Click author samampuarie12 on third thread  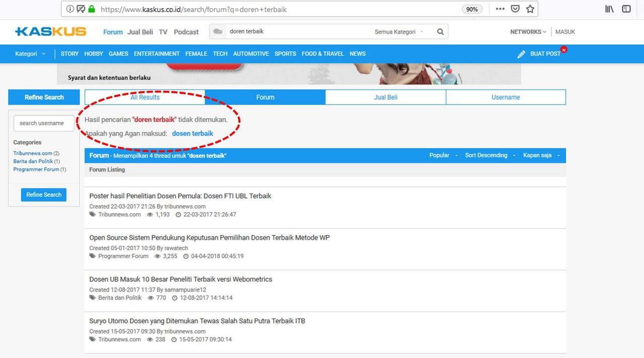pos(185,290)
